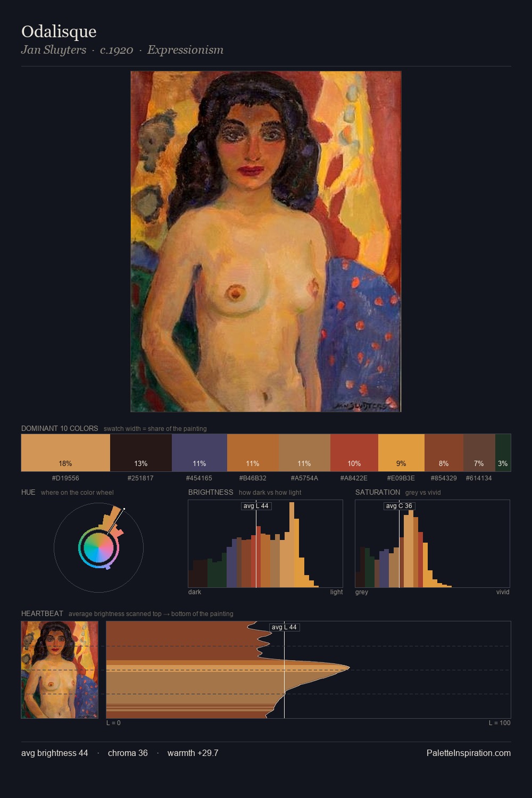Click the 'grey' axis label
This screenshot has height=798, width=532.
[x=362, y=592]
